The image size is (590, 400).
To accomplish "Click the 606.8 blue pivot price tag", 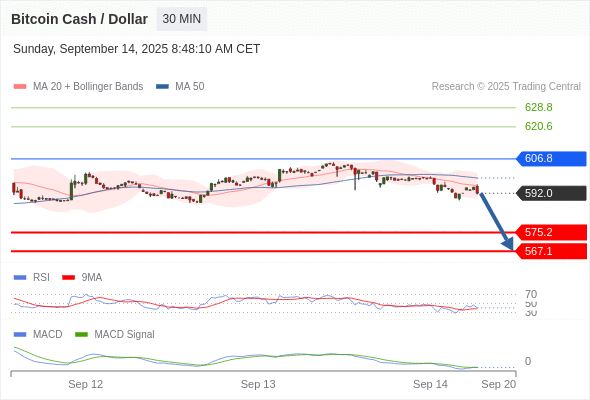I will pos(551,158).
